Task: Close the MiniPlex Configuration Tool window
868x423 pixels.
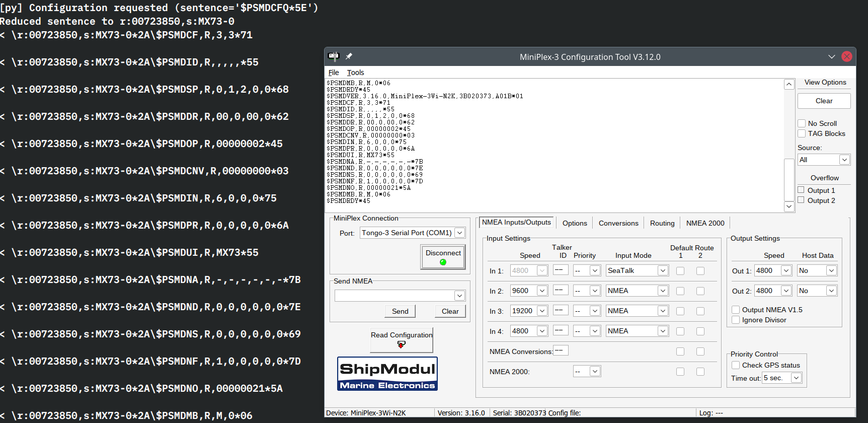Action: click(x=847, y=56)
